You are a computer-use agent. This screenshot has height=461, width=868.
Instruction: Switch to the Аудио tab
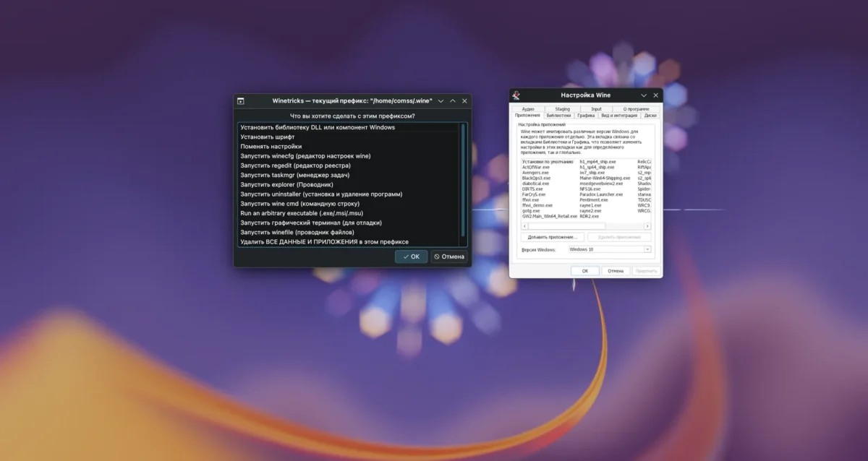pos(527,109)
